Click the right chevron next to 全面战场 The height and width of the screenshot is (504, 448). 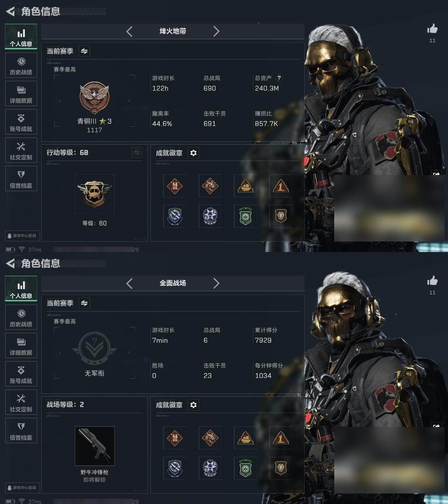[x=216, y=283]
